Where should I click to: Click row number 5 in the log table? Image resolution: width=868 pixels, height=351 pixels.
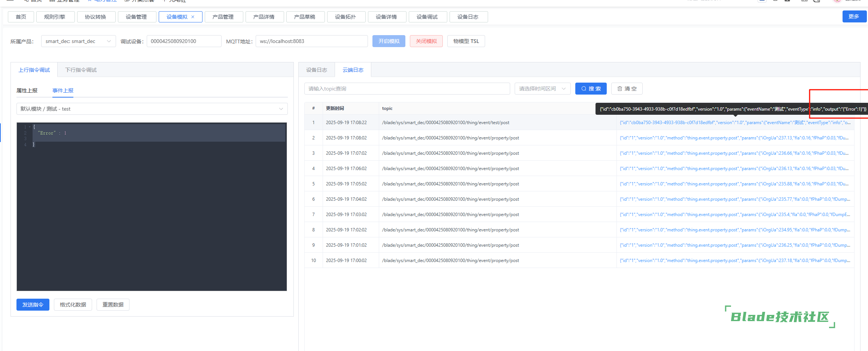tap(313, 184)
